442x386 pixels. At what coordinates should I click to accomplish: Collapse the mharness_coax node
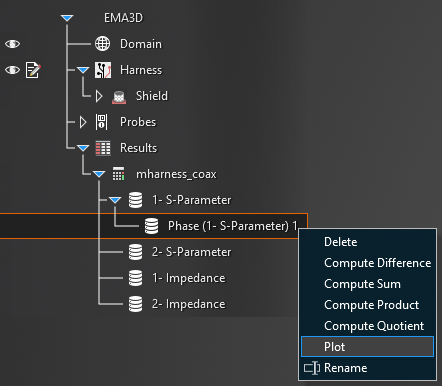[99, 174]
